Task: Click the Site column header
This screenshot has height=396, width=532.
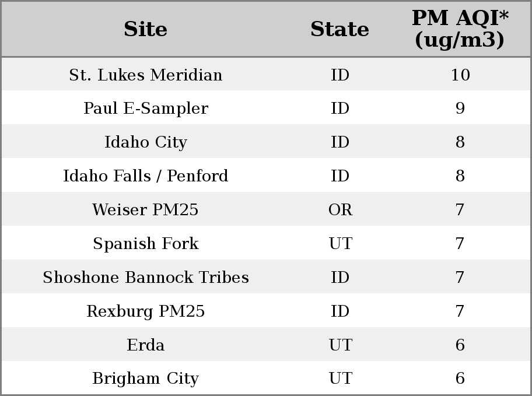Action: point(146,29)
